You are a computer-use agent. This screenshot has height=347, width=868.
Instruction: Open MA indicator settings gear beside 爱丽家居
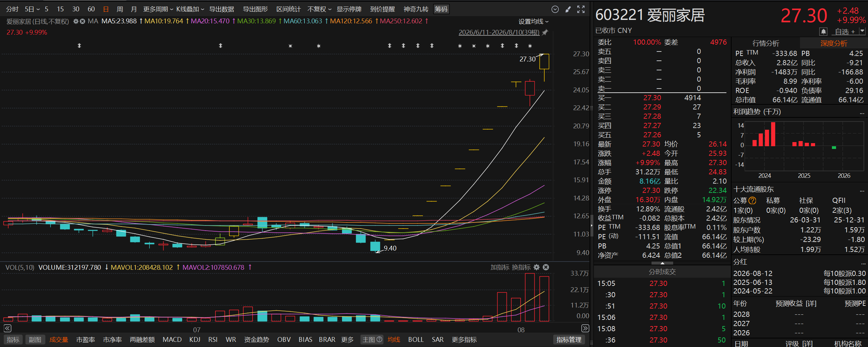76,21
